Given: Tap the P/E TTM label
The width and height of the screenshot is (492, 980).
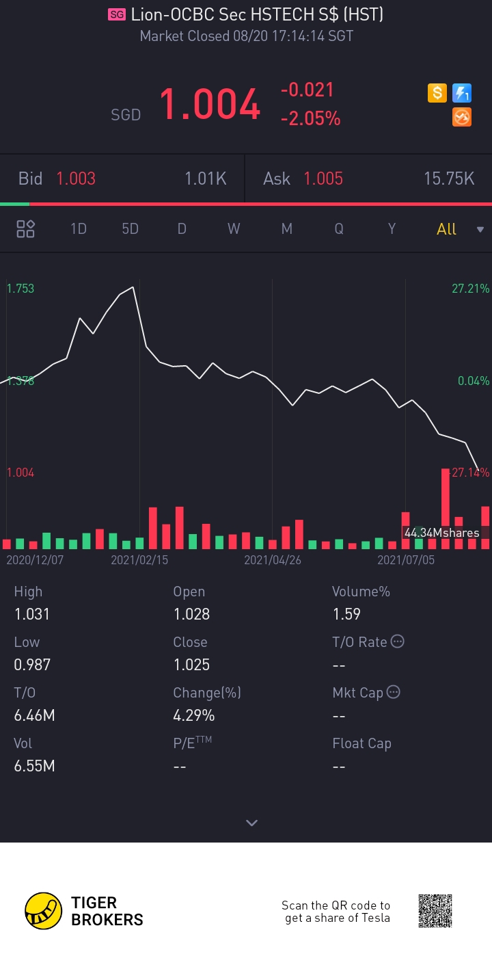Looking at the screenshot, I should pos(193,742).
